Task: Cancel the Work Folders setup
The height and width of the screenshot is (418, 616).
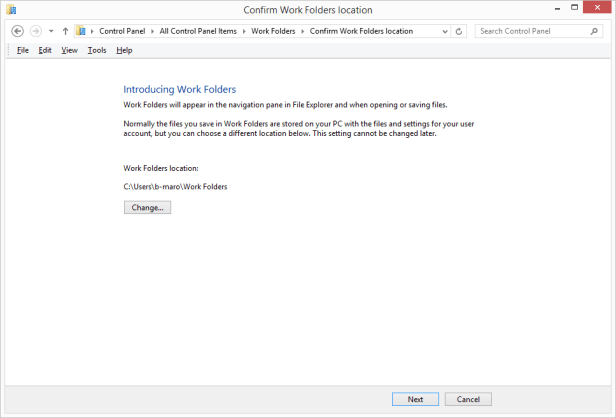Action: [468, 399]
